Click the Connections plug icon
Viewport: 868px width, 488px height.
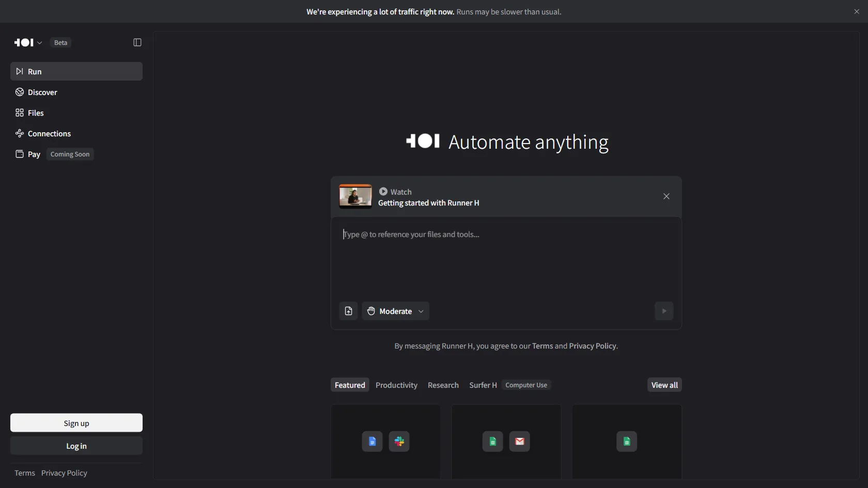(20, 133)
